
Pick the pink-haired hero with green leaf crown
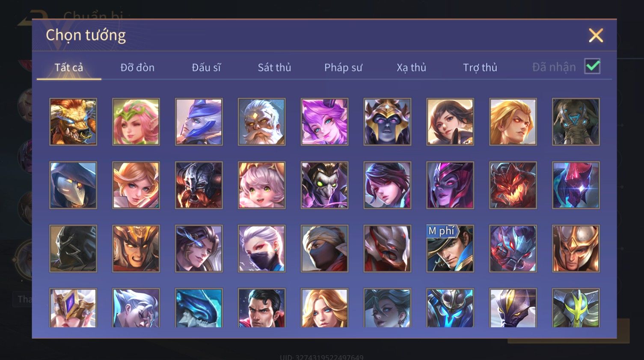click(136, 122)
